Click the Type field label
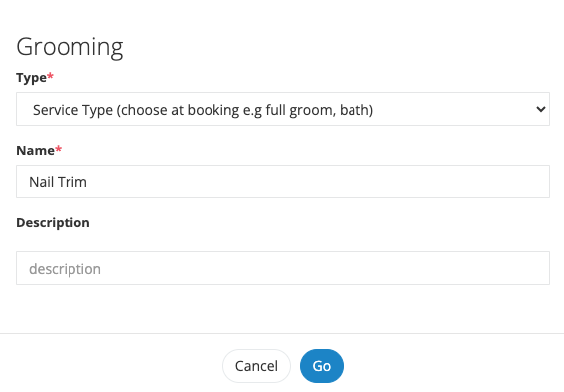The height and width of the screenshot is (392, 564). click(x=32, y=78)
